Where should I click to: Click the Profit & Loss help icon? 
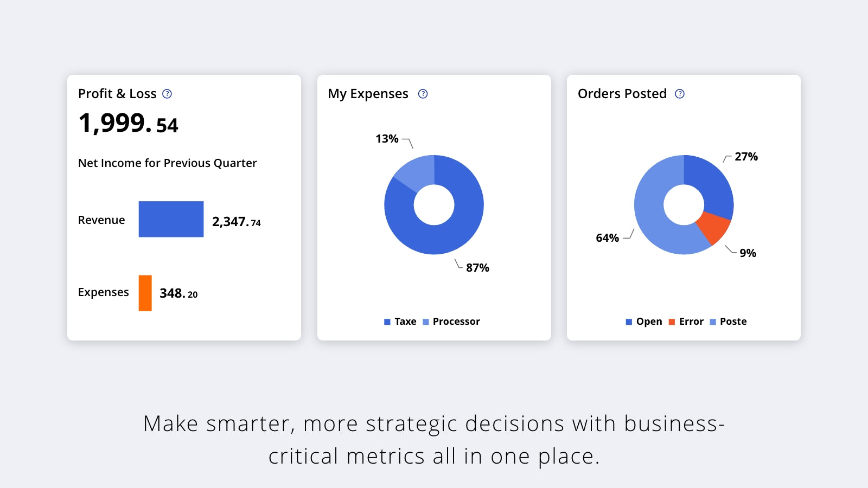167,94
